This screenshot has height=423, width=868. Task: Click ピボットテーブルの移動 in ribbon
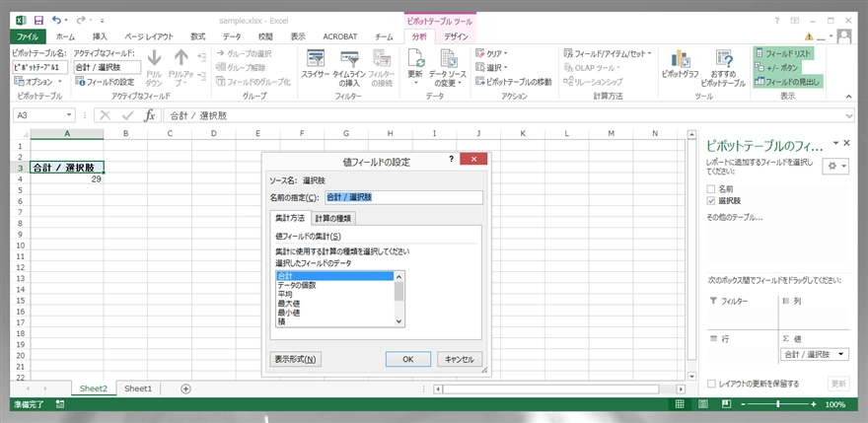click(514, 82)
